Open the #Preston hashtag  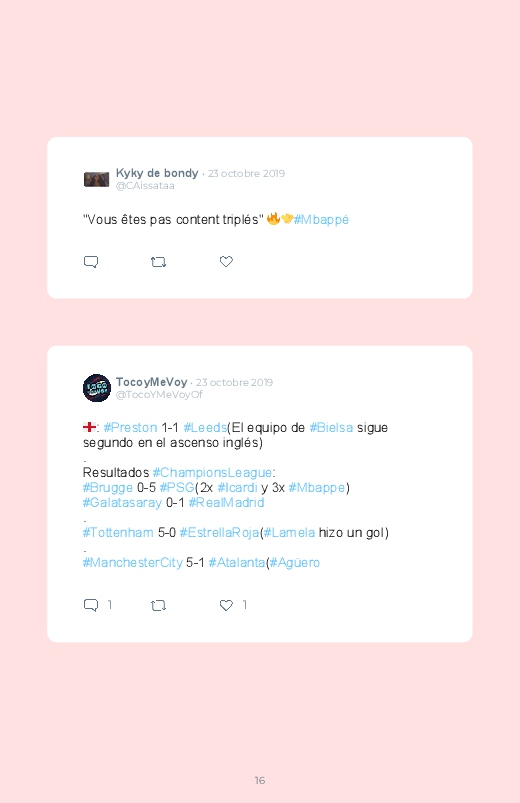point(130,428)
